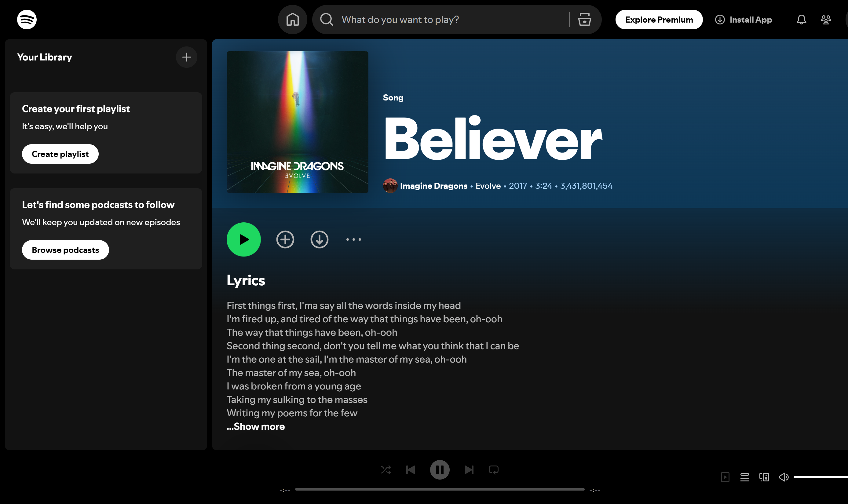The image size is (848, 504).
Task: Click the Lyrics heading
Action: coord(246,280)
